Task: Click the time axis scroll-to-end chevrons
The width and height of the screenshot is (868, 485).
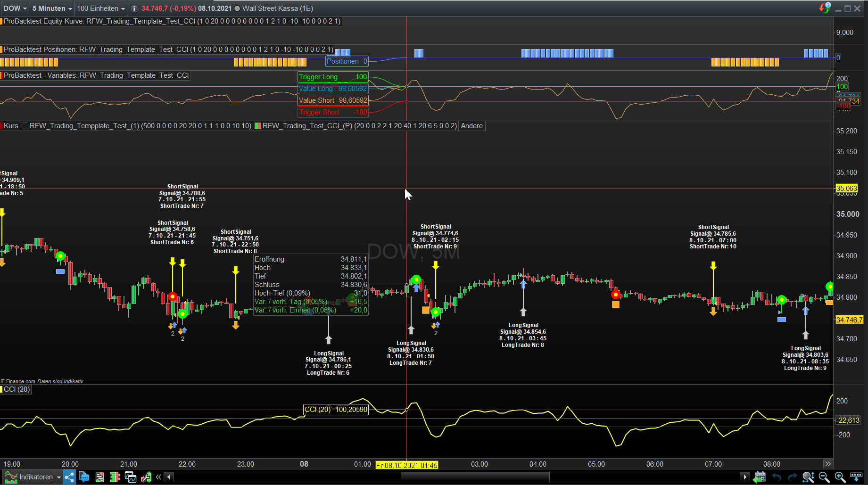Action: 828,464
